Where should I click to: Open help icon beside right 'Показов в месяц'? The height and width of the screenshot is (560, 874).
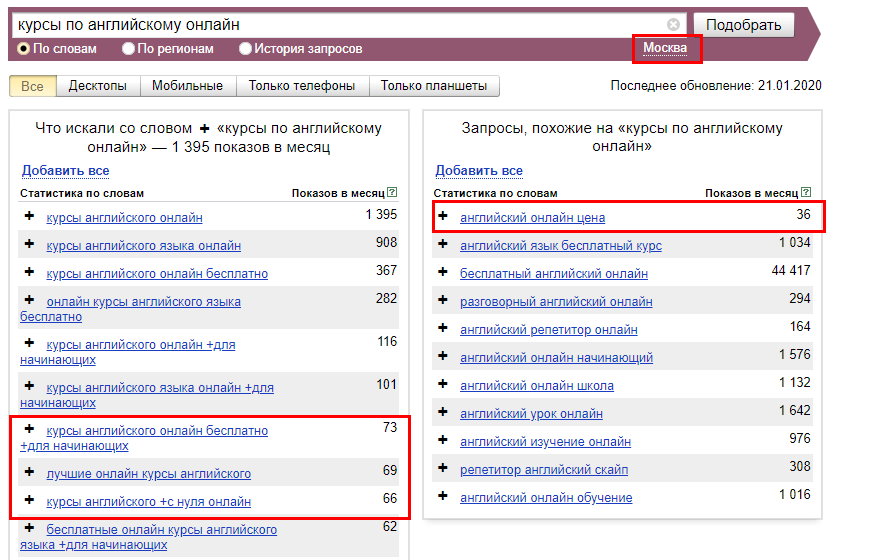coord(806,192)
